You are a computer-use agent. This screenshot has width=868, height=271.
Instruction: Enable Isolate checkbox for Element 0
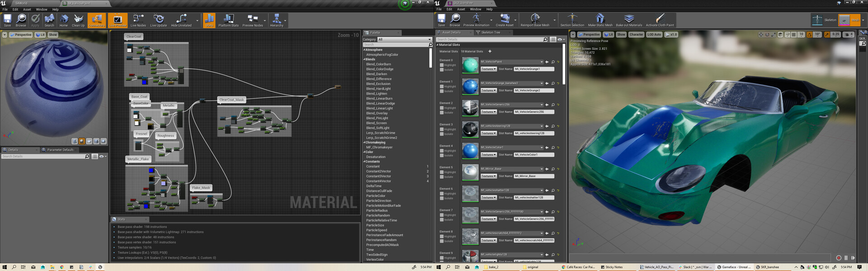442,70
